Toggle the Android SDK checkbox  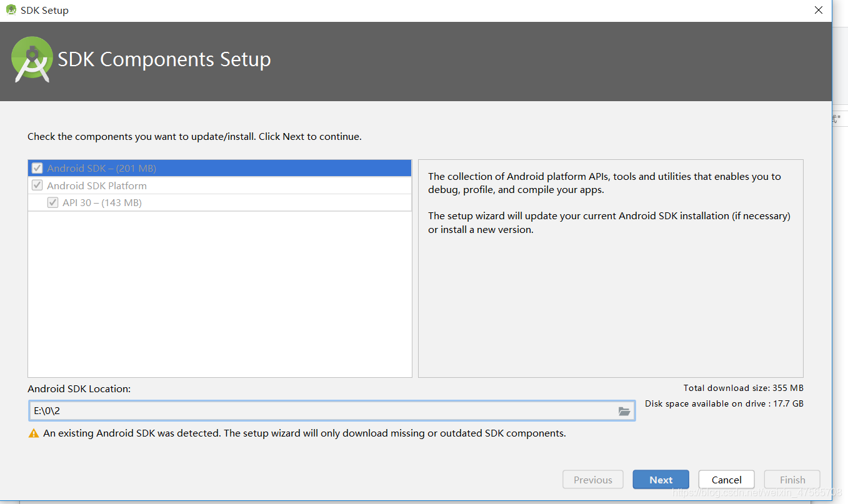pyautogui.click(x=37, y=168)
